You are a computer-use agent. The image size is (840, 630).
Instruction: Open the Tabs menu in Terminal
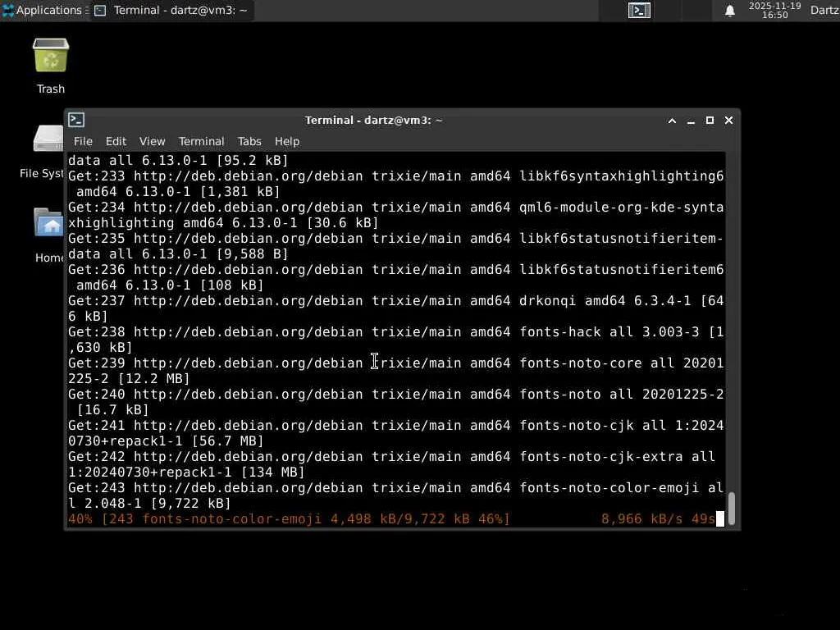[249, 141]
